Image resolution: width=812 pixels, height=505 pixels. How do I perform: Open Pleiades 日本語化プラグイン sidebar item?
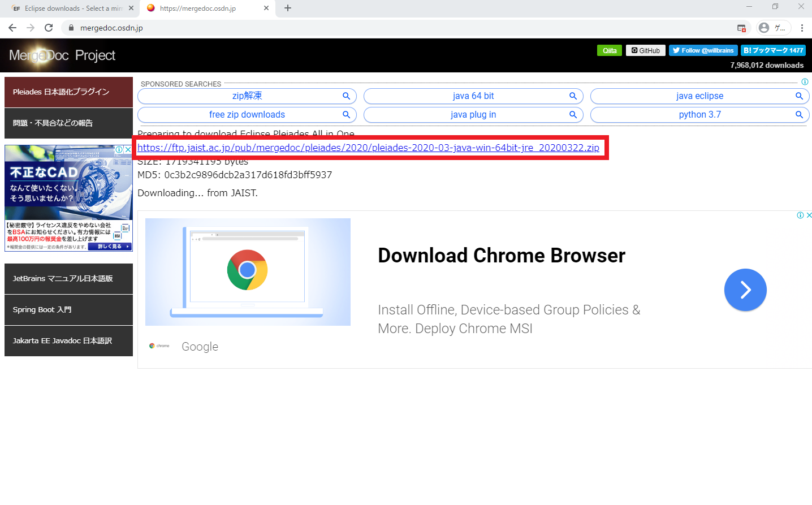point(68,92)
